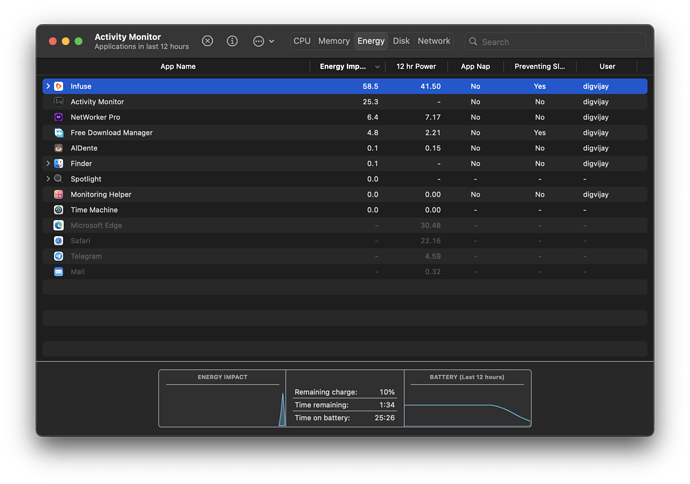Click the Telegram app icon
The width and height of the screenshot is (690, 484).
(x=59, y=256)
